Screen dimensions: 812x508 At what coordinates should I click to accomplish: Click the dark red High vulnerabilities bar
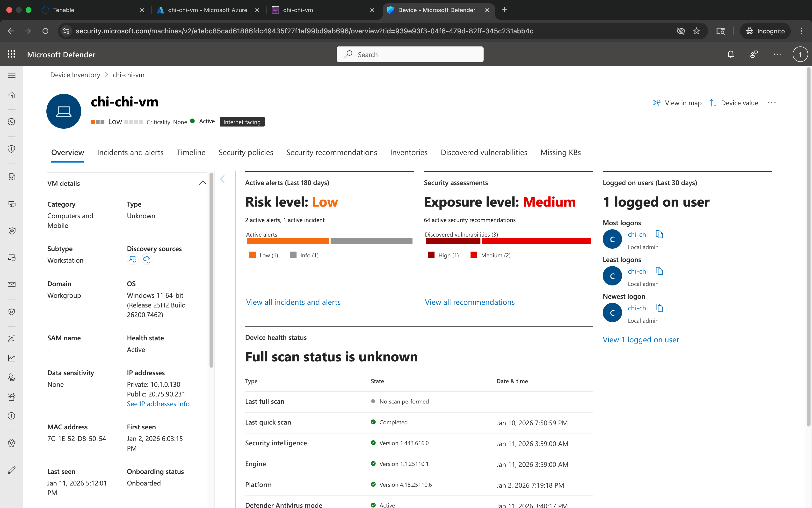tap(453, 241)
